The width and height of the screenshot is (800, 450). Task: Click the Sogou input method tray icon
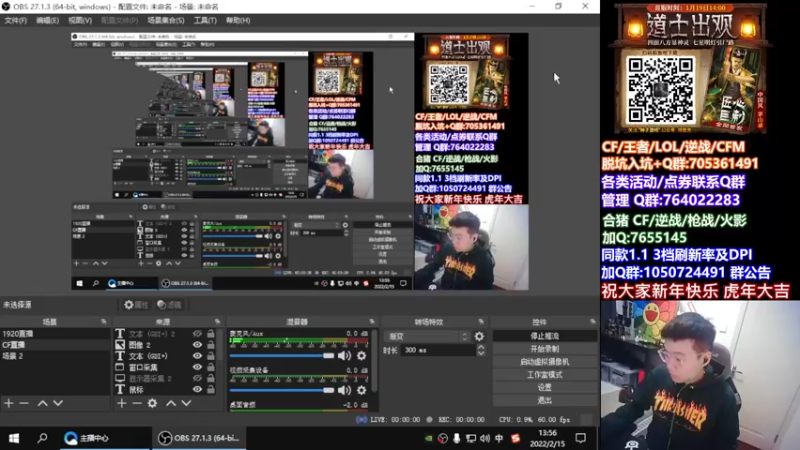(516, 438)
